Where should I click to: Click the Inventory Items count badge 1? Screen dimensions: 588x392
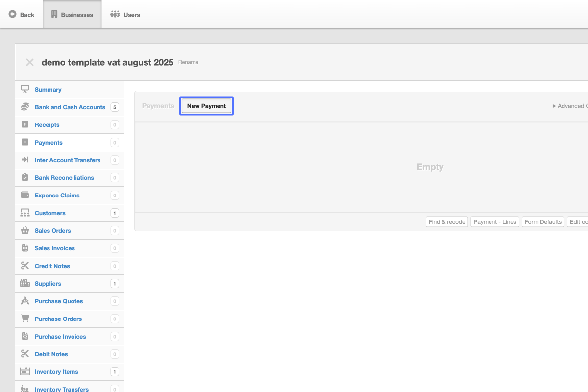point(115,372)
